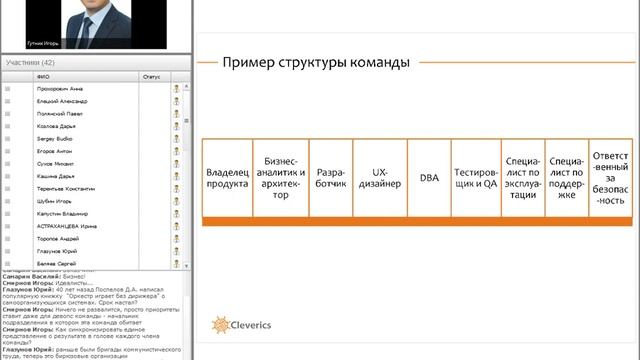Image resolution: width=640 pixels, height=360 pixels.
Task: Select participant name Козлова Дарья
Action: point(56,126)
